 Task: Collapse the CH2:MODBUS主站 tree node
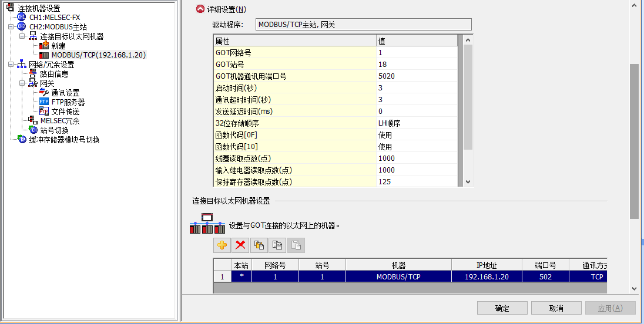pyautogui.click(x=12, y=27)
